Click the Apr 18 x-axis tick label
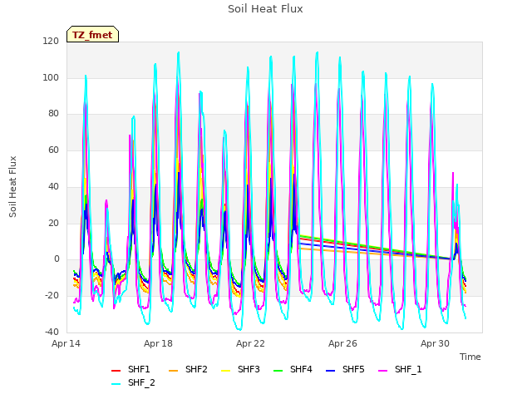532x399 pixels. point(158,343)
